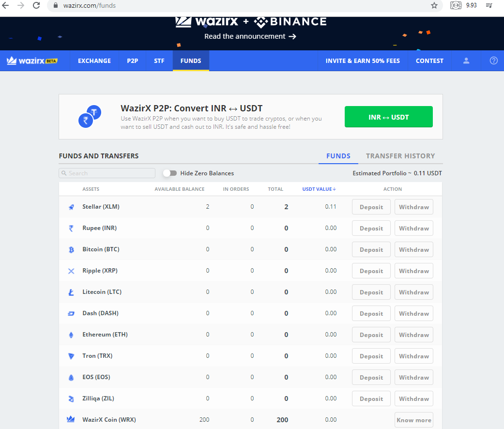Open the browser extension icon showing 9.93
Viewport: 504px width, 429px height.
(x=456, y=5)
